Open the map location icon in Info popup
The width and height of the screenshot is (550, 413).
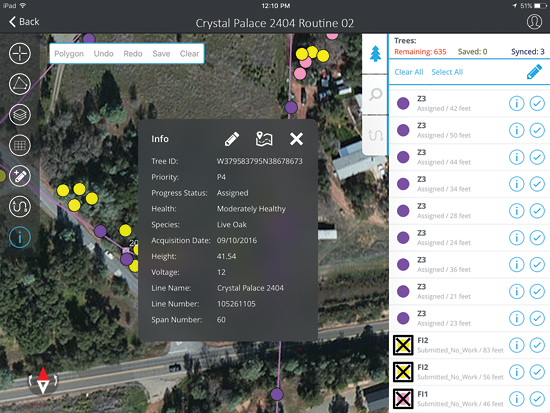point(264,139)
